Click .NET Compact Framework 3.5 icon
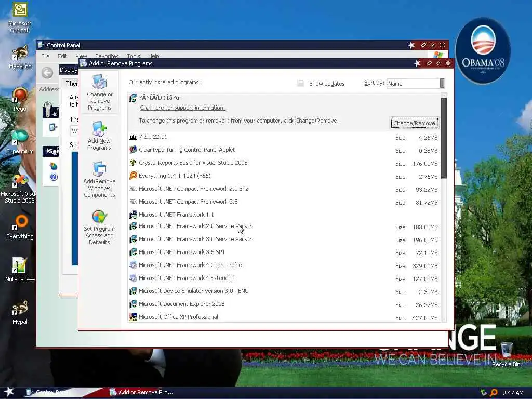The image size is (532, 399). 133,202
